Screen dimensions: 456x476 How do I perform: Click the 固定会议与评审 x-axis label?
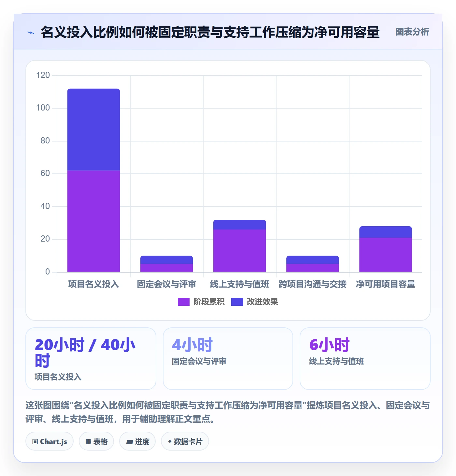167,284
